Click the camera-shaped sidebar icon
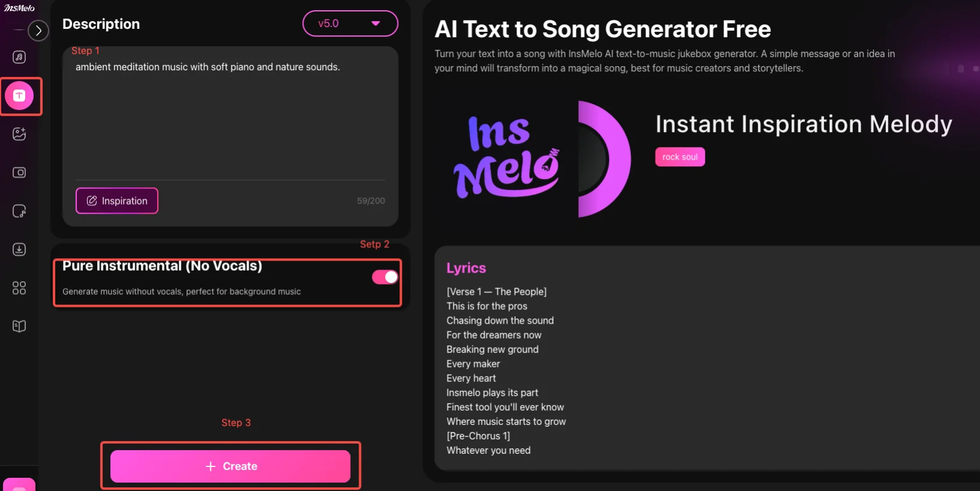The height and width of the screenshot is (491, 980). (19, 173)
